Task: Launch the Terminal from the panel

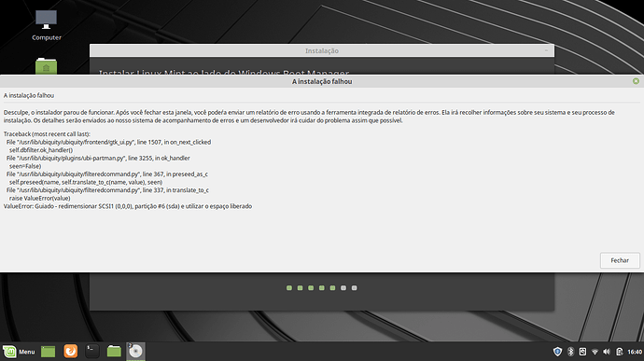Action: 92,351
